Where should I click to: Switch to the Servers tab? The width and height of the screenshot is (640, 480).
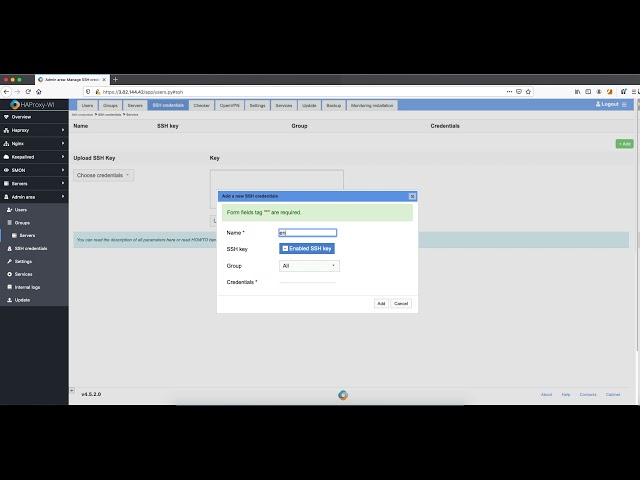point(135,106)
